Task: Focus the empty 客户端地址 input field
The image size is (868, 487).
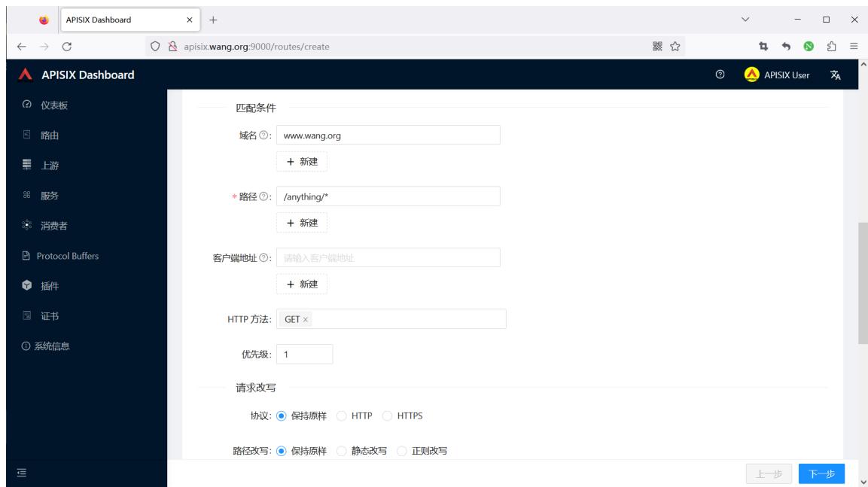Action: tap(388, 258)
